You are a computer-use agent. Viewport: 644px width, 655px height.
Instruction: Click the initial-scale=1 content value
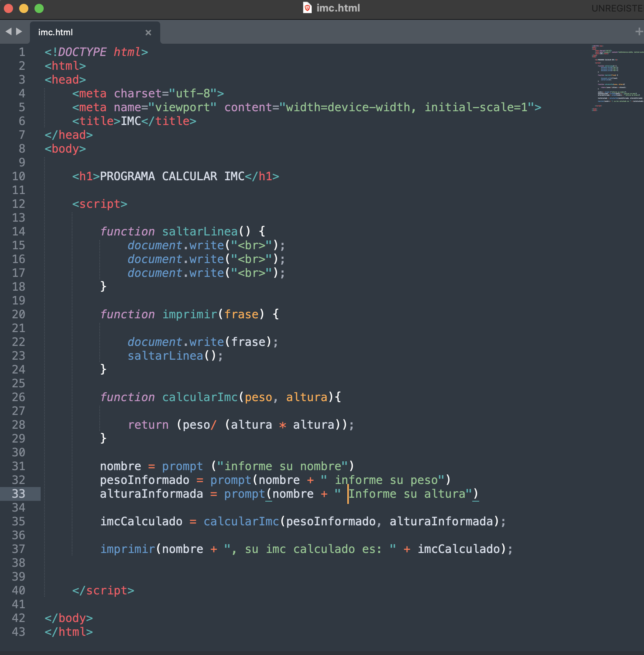476,107
